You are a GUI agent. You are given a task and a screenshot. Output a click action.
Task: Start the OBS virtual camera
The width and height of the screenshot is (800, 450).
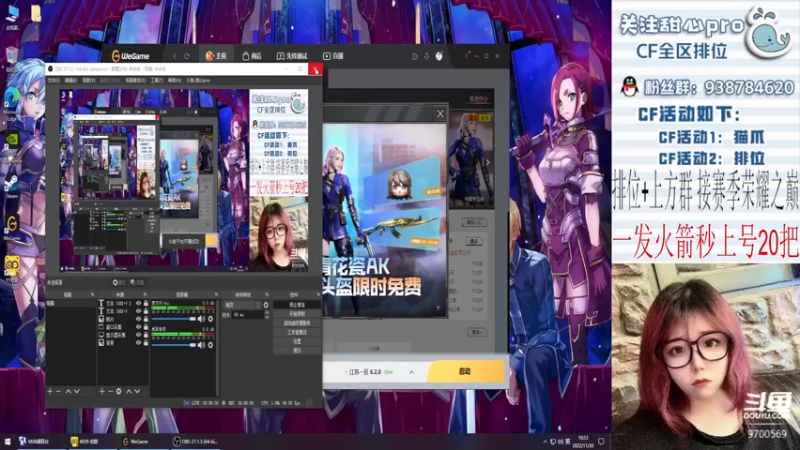click(x=297, y=323)
